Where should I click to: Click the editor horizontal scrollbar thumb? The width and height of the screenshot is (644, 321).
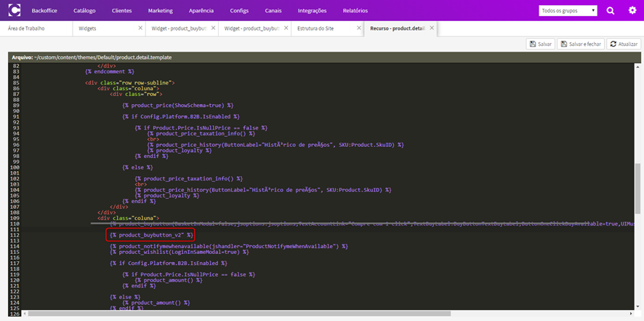coord(239,314)
